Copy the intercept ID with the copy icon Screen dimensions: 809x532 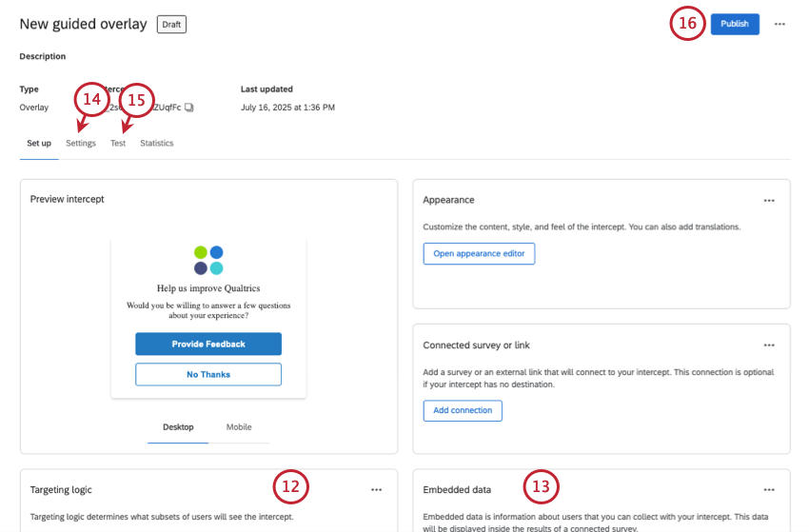click(x=188, y=108)
